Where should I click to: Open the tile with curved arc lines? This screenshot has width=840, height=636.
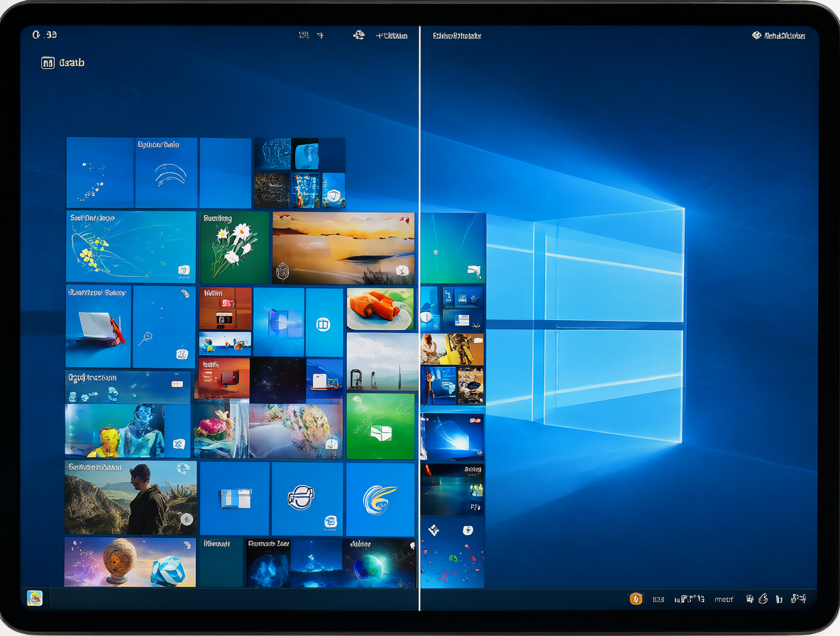pos(167,172)
